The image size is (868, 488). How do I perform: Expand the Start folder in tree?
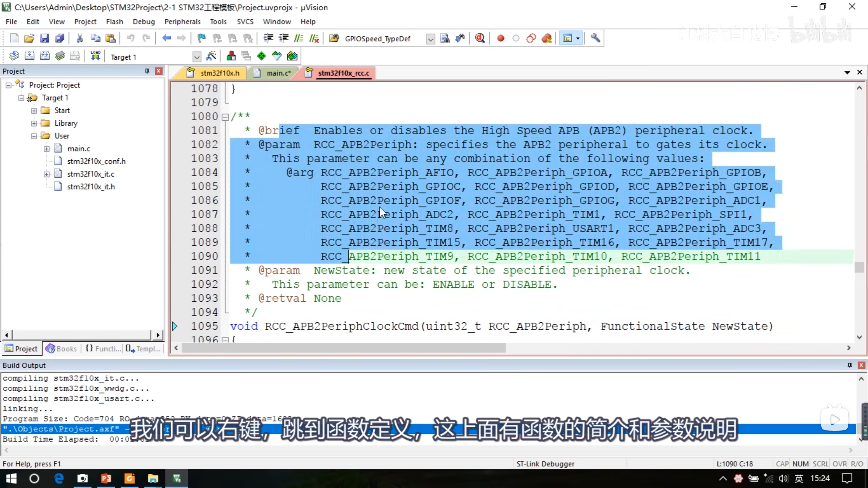click(x=34, y=111)
